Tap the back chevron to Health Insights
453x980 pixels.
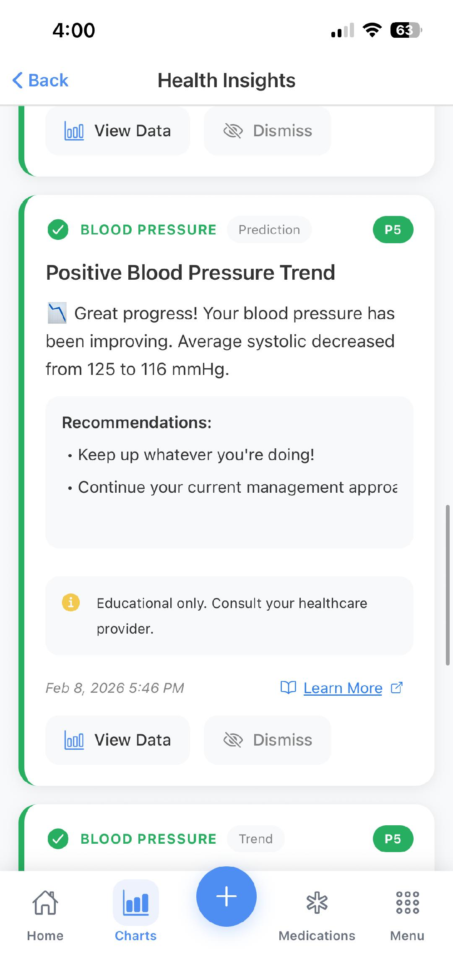pyautogui.click(x=18, y=80)
